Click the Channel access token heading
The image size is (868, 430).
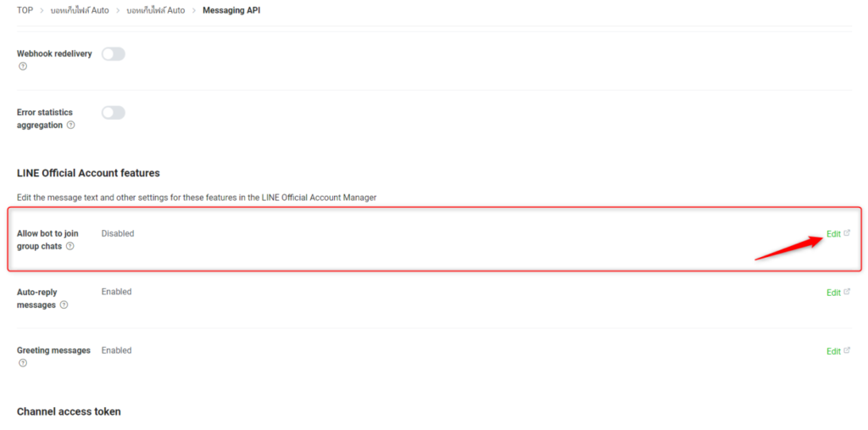pos(69,411)
